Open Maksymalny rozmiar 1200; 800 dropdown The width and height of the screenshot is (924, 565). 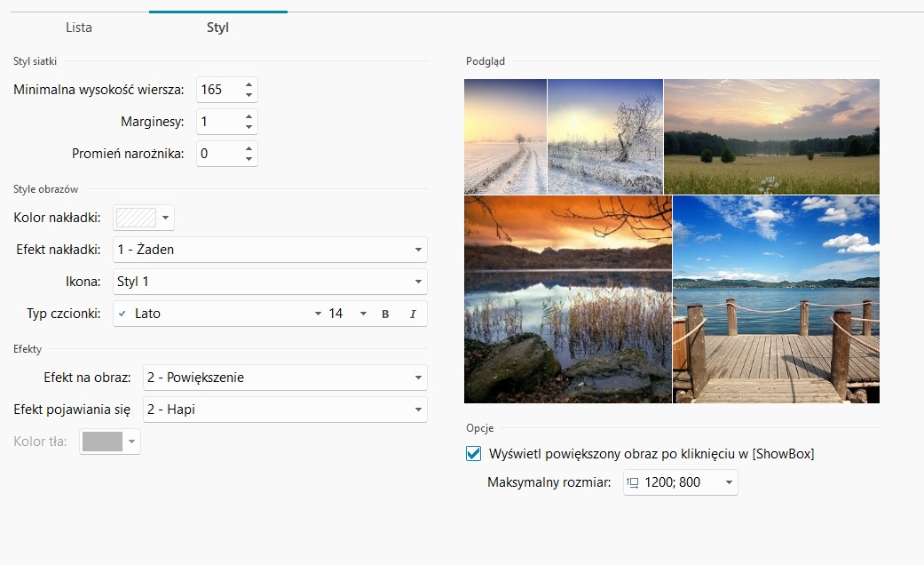click(729, 482)
